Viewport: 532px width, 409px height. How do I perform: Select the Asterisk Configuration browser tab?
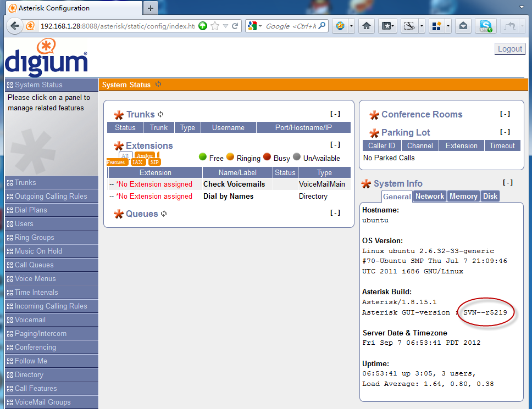coord(74,8)
